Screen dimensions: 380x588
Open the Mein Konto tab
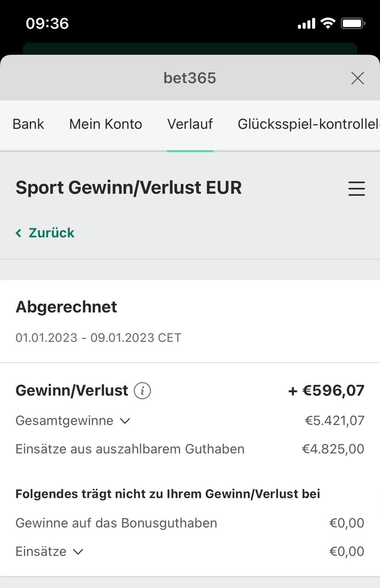click(x=106, y=124)
